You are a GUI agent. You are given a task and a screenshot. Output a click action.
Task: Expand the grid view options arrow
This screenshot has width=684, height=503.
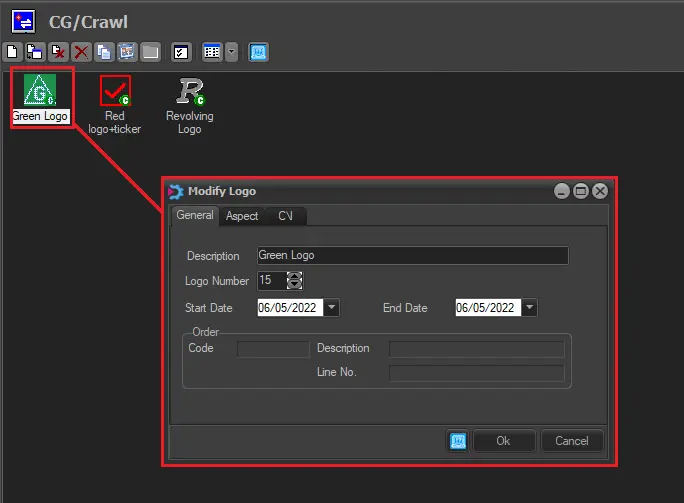pos(232,51)
